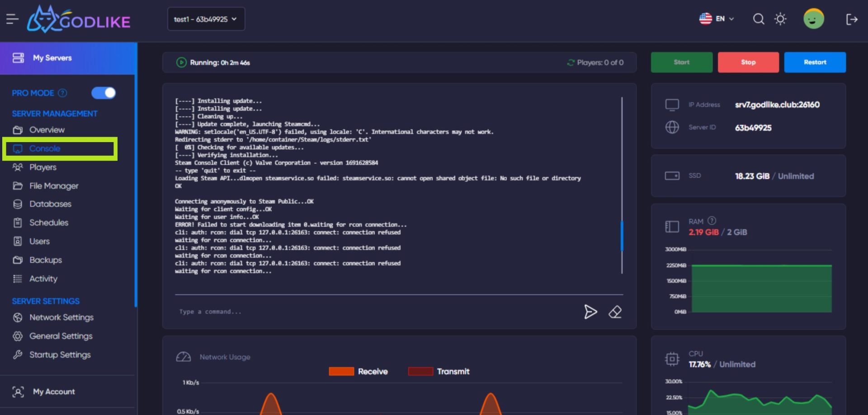This screenshot has width=868, height=415.
Task: Open Backups page
Action: (45, 260)
